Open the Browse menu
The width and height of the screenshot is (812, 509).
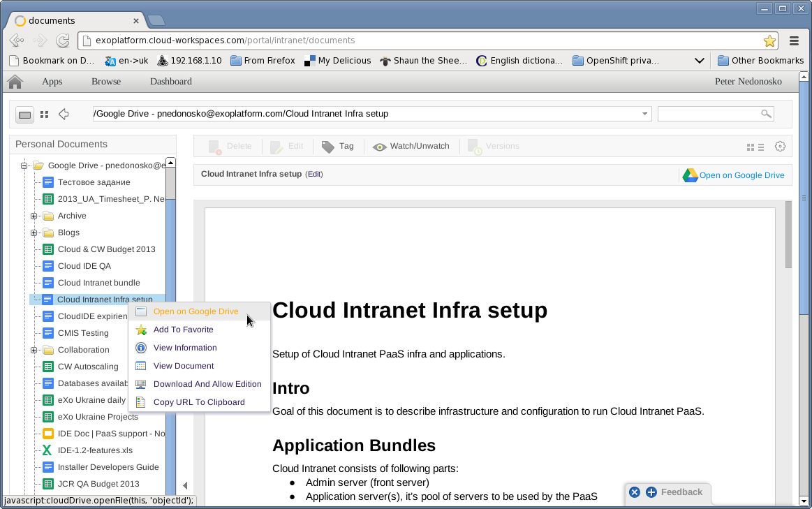tap(106, 81)
